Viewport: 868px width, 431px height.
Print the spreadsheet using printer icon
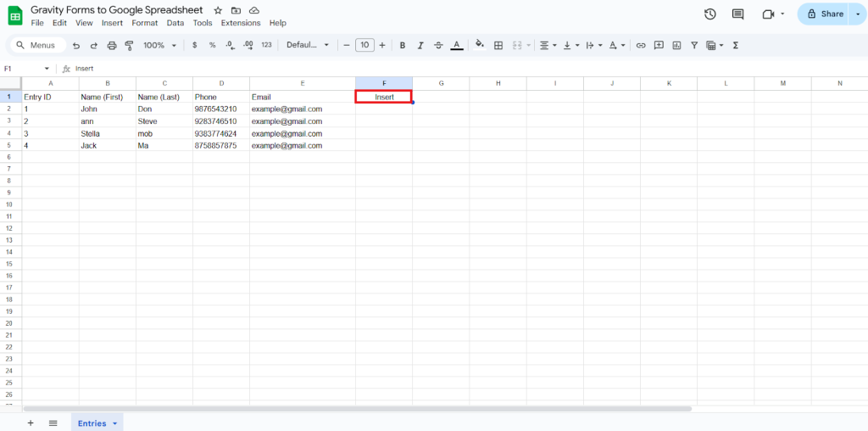click(112, 46)
